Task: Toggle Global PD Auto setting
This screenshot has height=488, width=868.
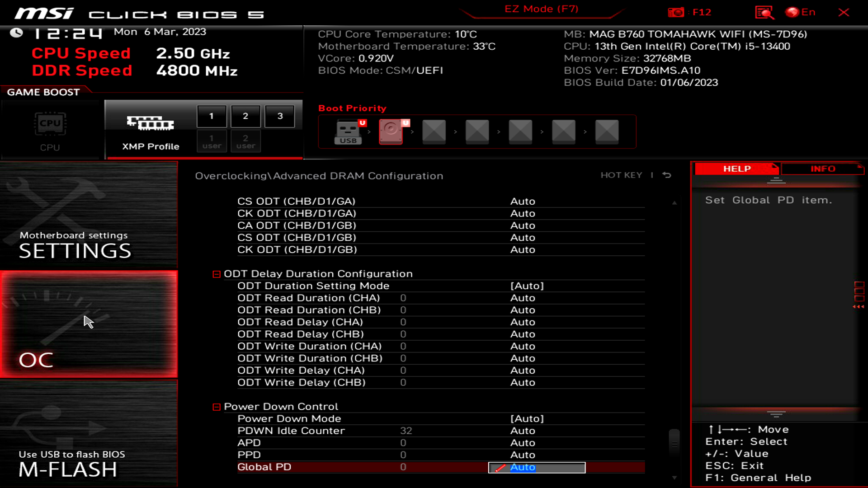Action: 536,467
